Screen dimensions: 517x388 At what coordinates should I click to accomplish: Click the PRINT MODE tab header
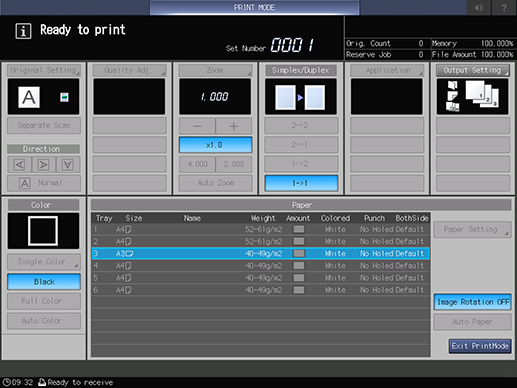254,7
